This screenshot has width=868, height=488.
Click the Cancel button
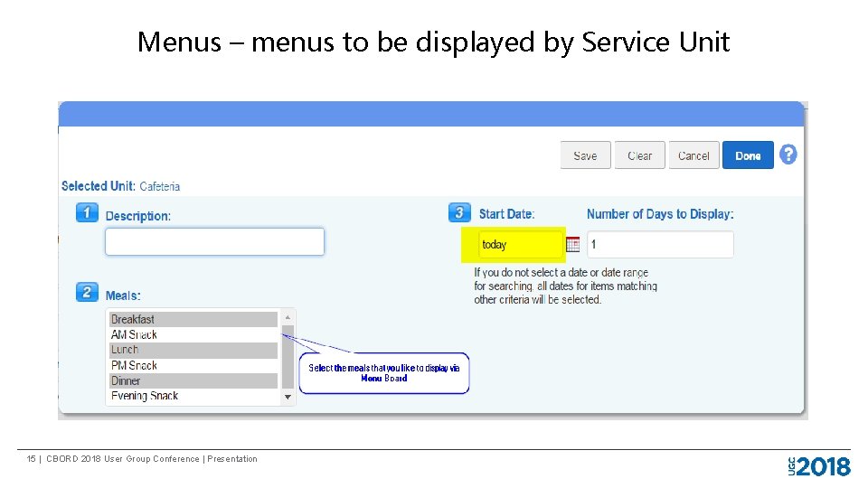pyautogui.click(x=693, y=155)
